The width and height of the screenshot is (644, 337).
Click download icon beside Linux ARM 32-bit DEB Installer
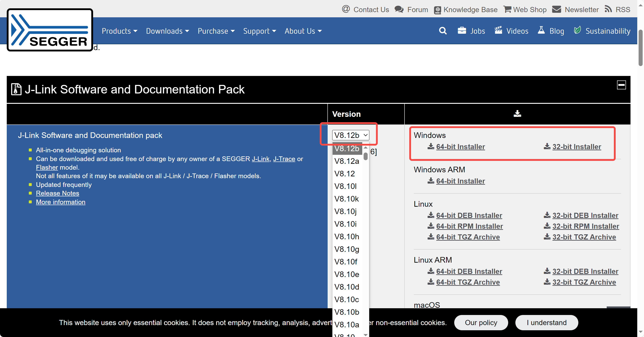click(547, 271)
